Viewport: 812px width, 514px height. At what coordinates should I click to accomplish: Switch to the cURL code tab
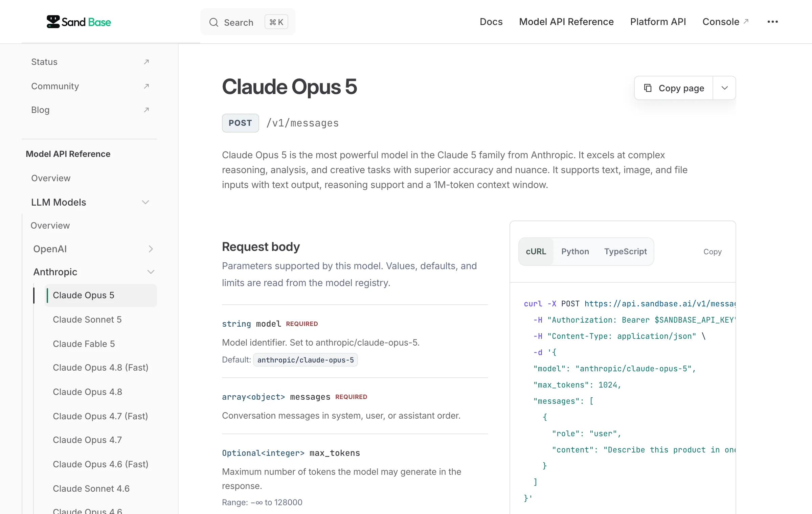[536, 252]
